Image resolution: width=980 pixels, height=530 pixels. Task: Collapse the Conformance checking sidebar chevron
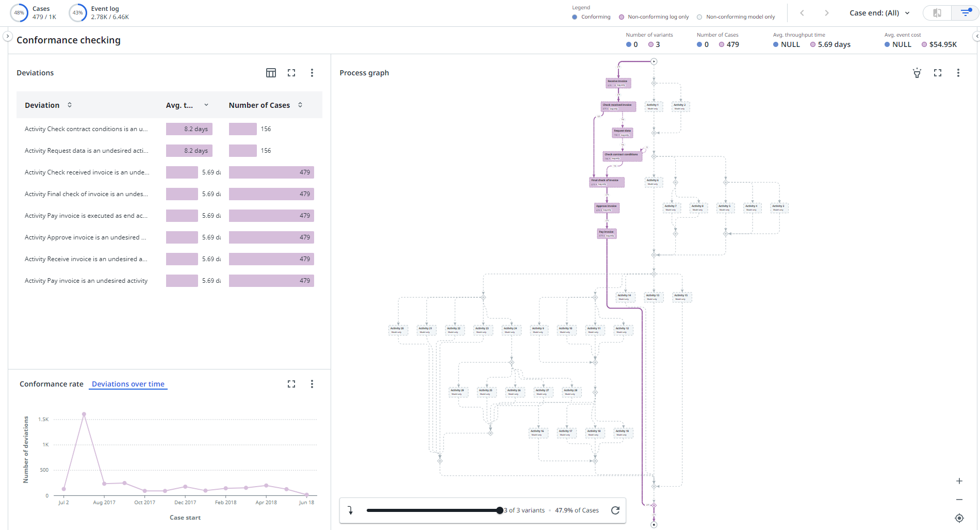pos(8,36)
